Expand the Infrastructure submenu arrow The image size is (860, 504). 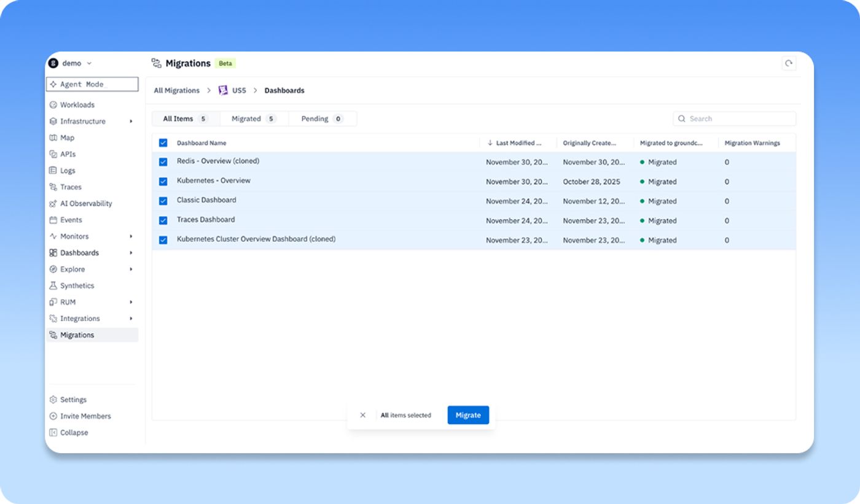(131, 122)
